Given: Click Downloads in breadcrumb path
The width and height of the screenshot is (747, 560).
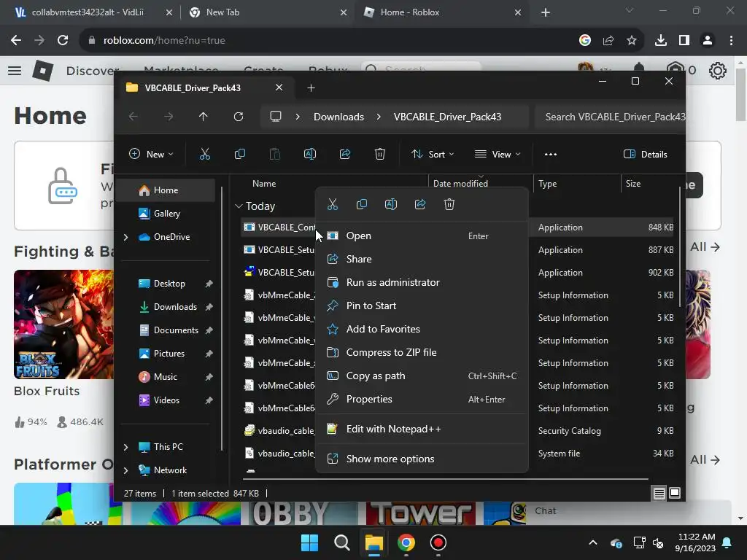Looking at the screenshot, I should click(x=338, y=117).
